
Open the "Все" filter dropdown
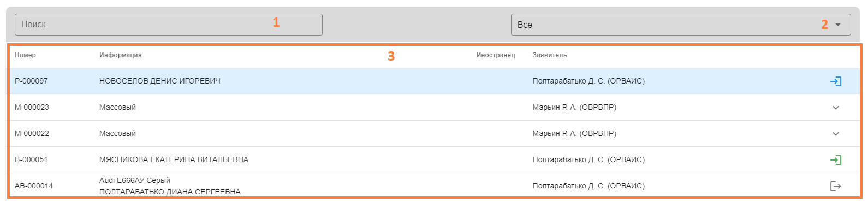pos(681,25)
